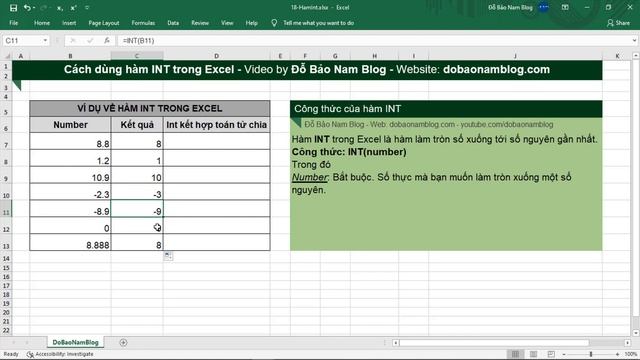Select column C header
Viewport: 640px width, 360px height.
137,56
